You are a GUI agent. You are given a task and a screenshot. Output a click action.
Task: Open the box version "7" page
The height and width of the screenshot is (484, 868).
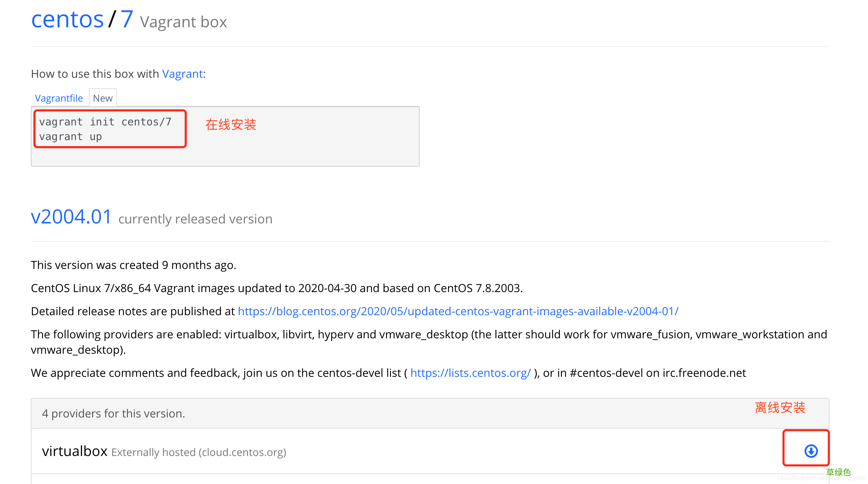pyautogui.click(x=126, y=19)
